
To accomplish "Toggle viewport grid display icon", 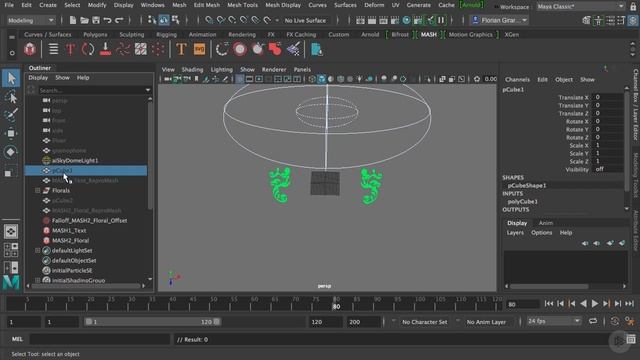I will click(x=240, y=79).
